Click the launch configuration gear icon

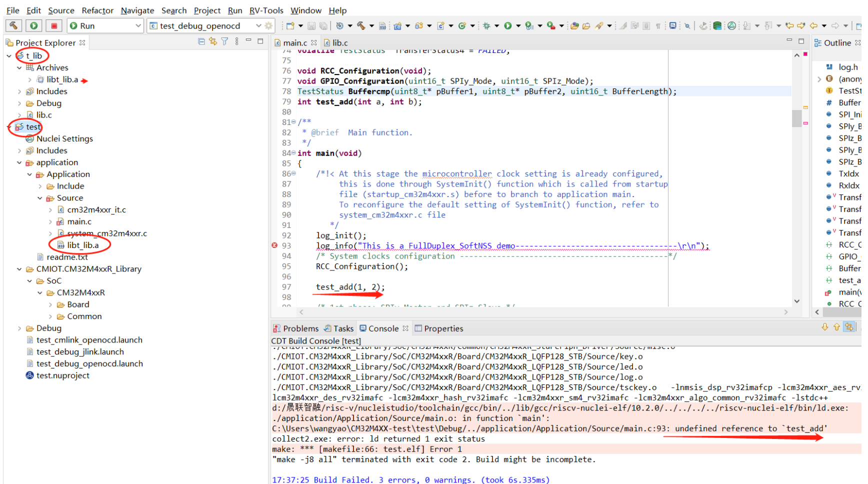pos(269,25)
